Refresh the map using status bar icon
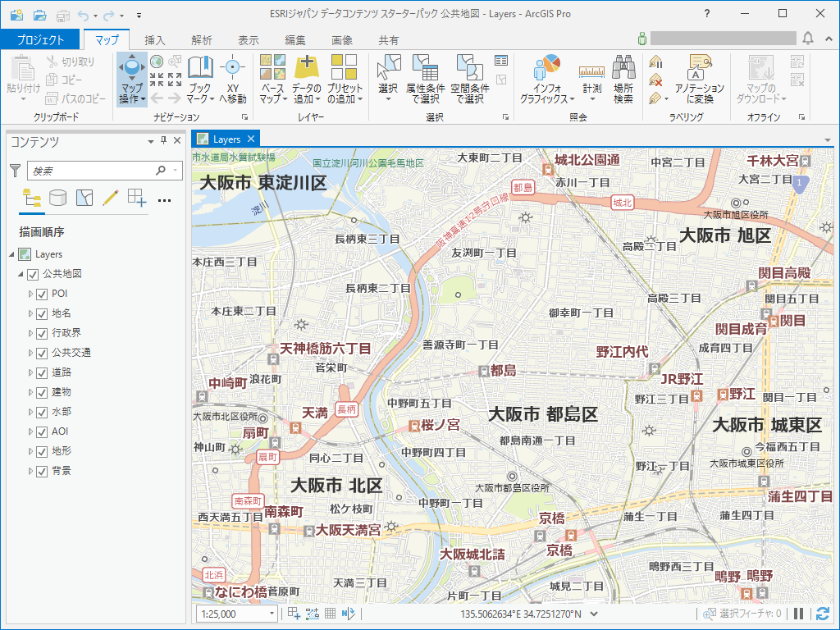The height and width of the screenshot is (630, 840). (822, 614)
